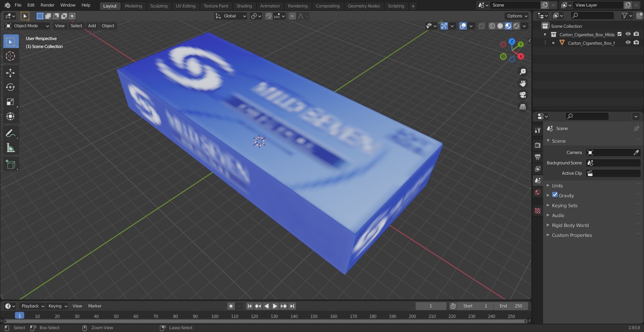Open the Output properties tab
The image size is (644, 332).
[537, 157]
